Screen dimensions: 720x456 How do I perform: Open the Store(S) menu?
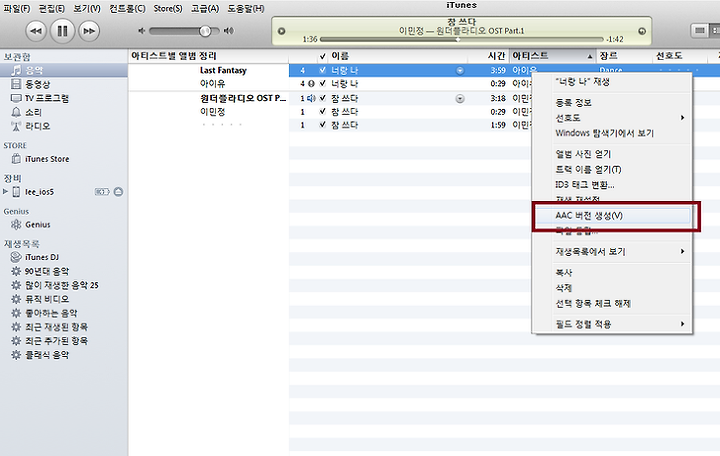[x=168, y=9]
